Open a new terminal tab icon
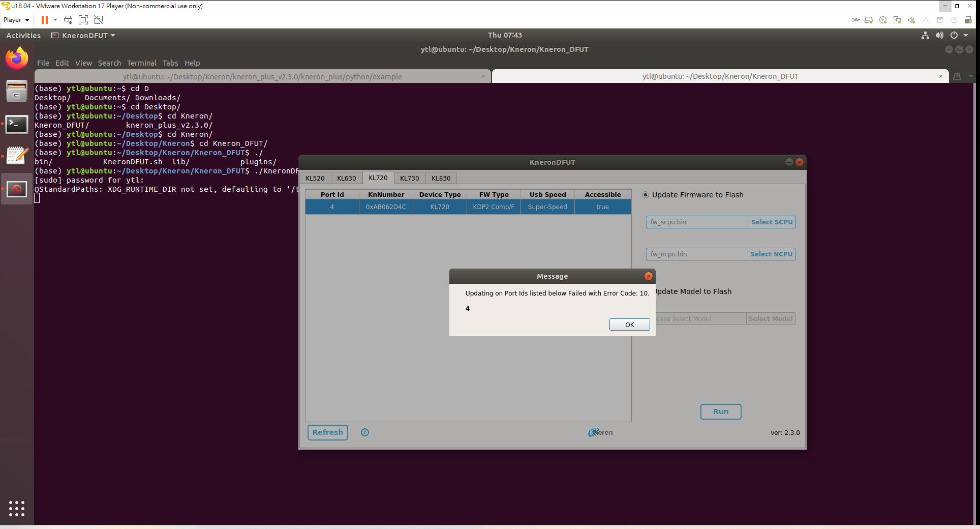980x529 pixels. (x=958, y=76)
